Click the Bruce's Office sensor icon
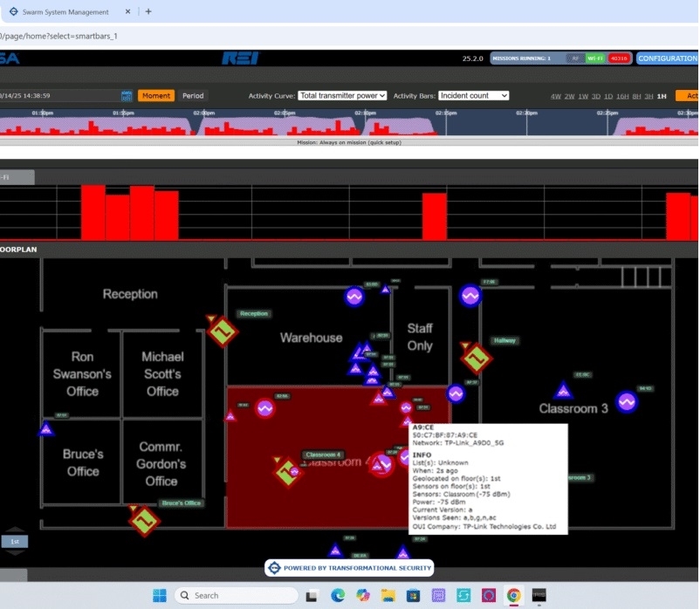 point(144,520)
